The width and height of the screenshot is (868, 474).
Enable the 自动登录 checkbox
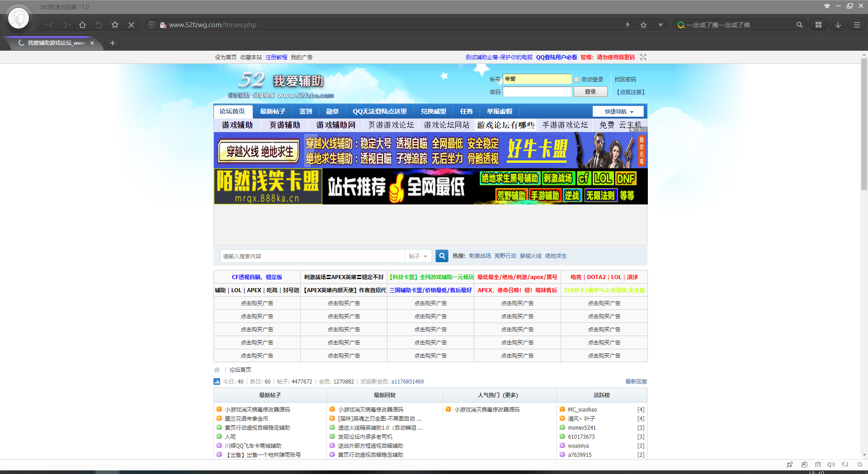tap(576, 80)
